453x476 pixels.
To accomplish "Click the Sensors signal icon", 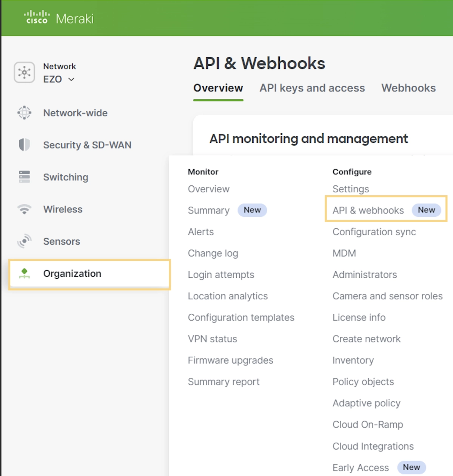I will click(x=24, y=241).
